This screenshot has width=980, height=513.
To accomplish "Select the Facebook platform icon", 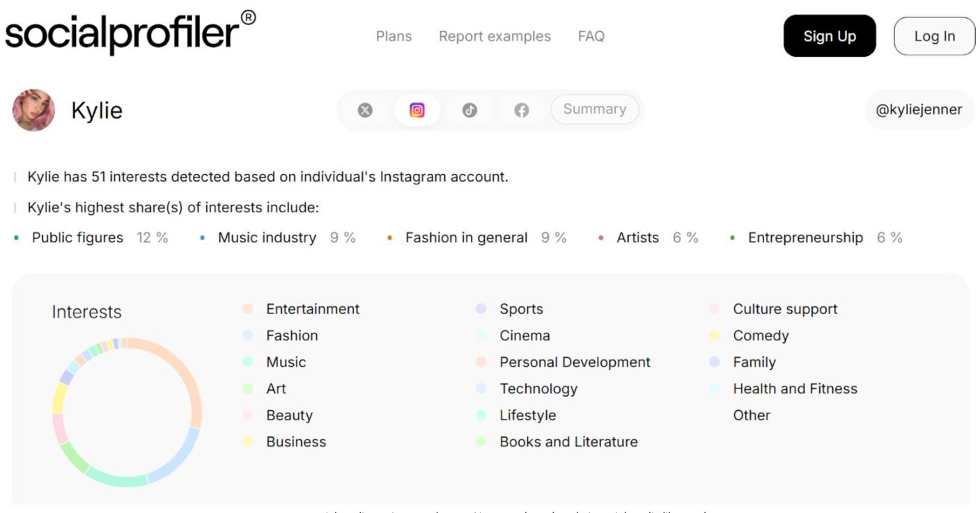I will tap(521, 109).
